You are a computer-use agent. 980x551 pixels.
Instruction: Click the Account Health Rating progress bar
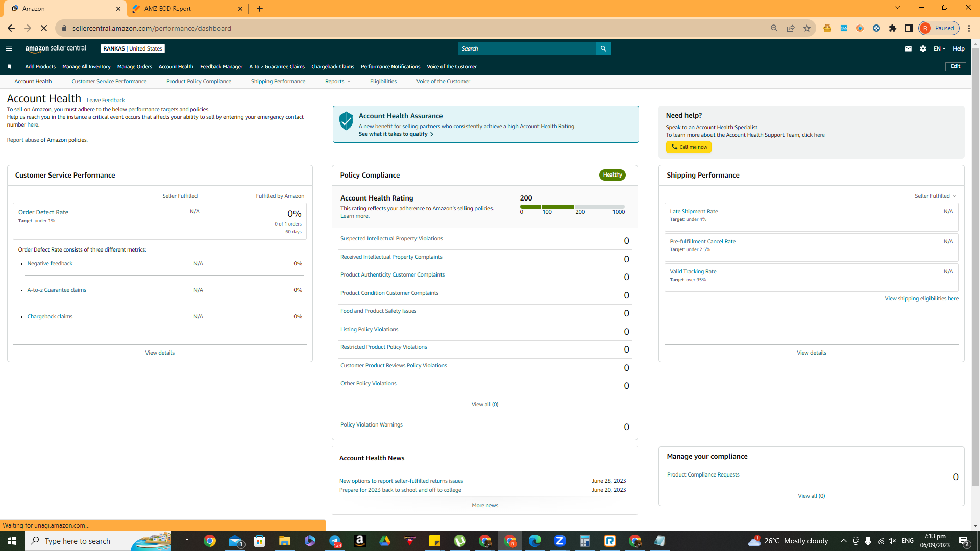pyautogui.click(x=572, y=207)
